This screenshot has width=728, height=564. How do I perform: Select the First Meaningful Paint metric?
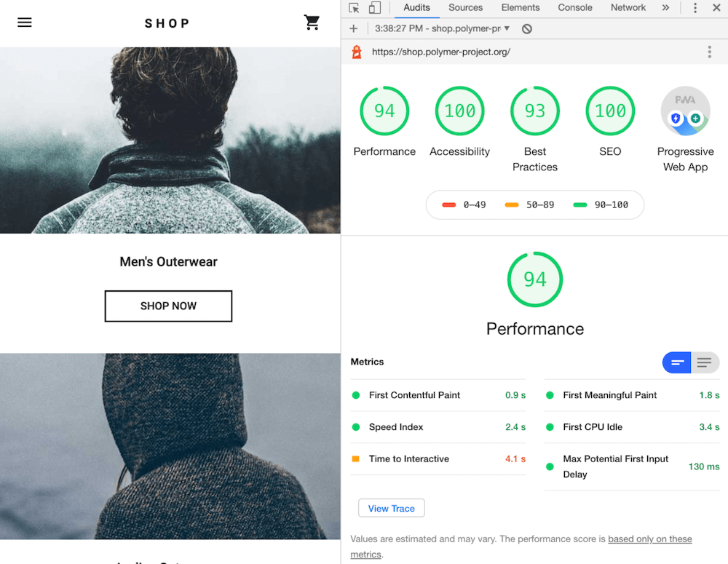pos(632,395)
